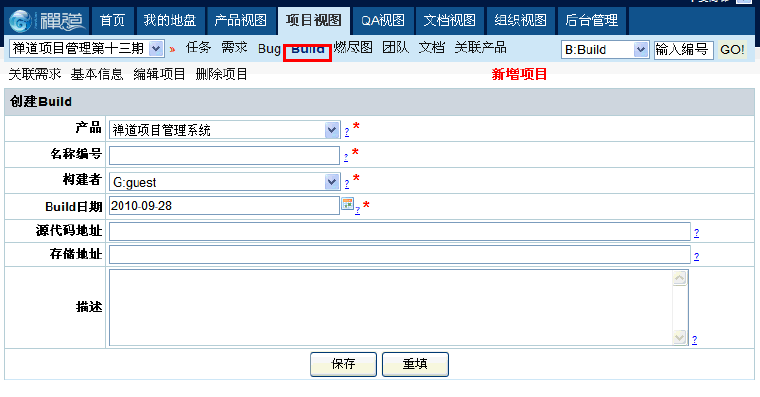Focus the Build日期 date field
Image resolution: width=760 pixels, height=397 pixels.
[x=224, y=206]
